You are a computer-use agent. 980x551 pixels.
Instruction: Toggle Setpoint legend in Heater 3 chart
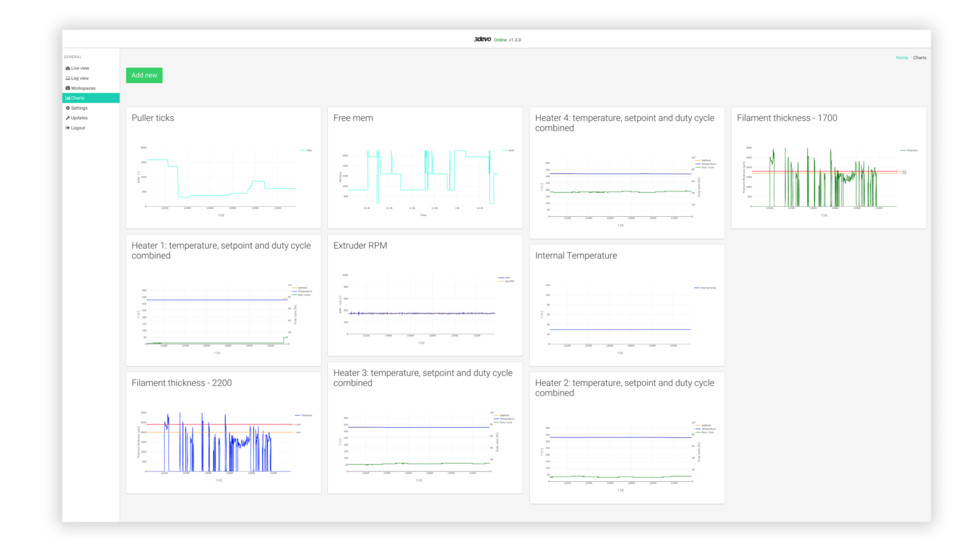(x=502, y=415)
